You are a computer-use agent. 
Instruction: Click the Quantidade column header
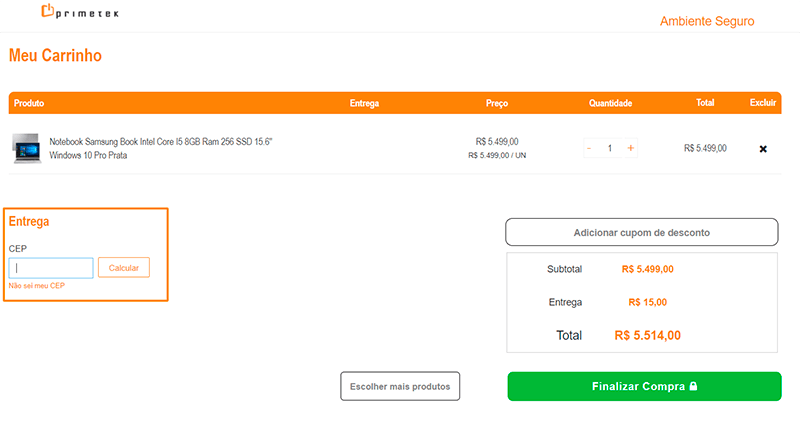[x=610, y=103]
